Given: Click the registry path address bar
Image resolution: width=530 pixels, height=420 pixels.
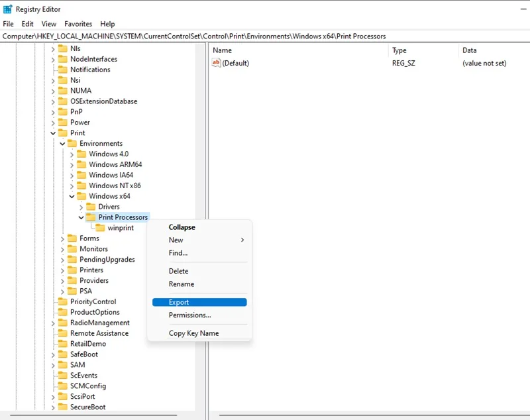Looking at the screenshot, I should click(x=265, y=36).
